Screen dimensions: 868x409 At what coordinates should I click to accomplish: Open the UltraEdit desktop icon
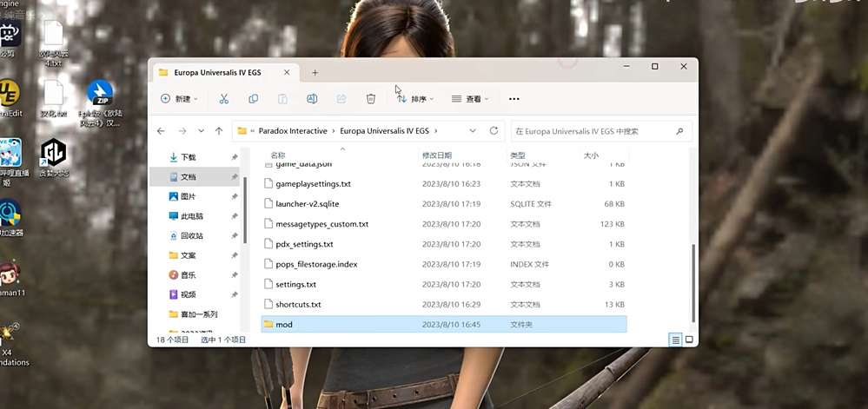(9, 99)
